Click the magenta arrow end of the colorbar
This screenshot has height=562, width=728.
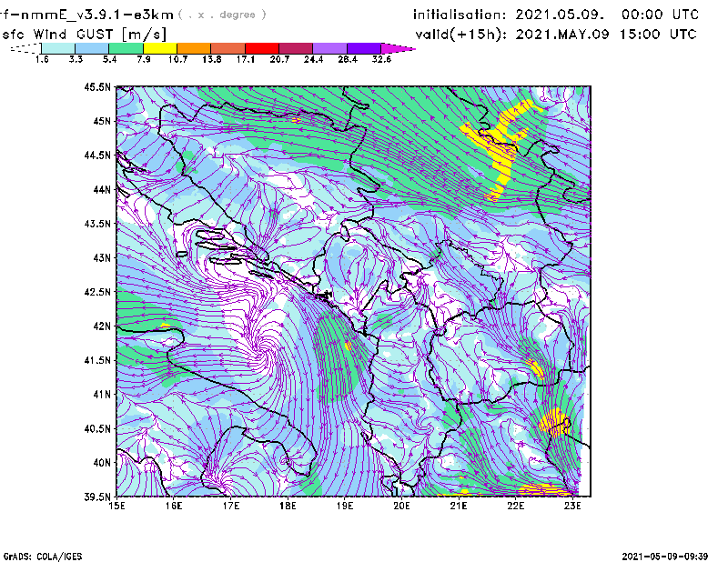[398, 48]
